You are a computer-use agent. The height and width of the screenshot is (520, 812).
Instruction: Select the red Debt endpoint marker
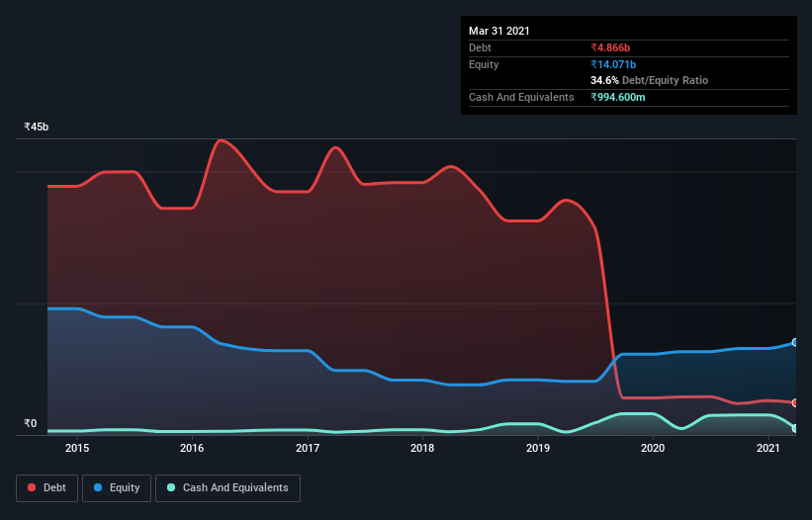pyautogui.click(x=795, y=402)
